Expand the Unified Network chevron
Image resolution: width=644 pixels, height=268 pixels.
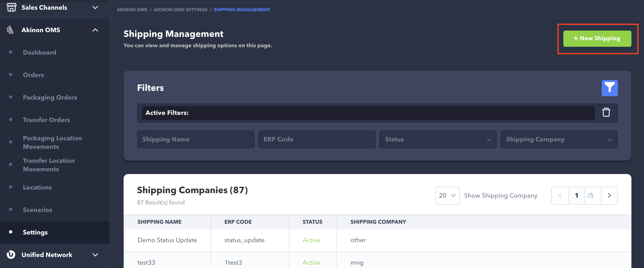pos(95,255)
